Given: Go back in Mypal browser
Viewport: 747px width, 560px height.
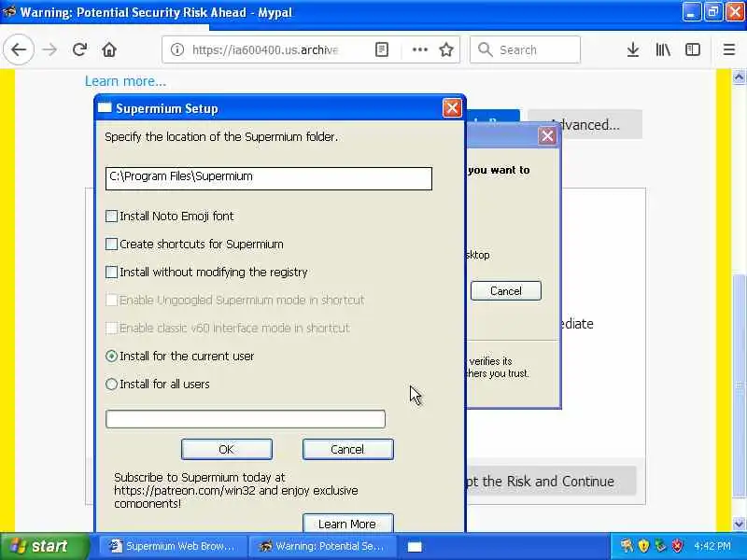Looking at the screenshot, I should 19,49.
